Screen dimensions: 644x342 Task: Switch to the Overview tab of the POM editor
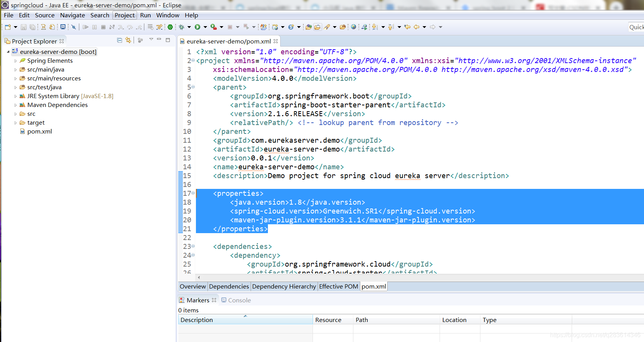193,287
